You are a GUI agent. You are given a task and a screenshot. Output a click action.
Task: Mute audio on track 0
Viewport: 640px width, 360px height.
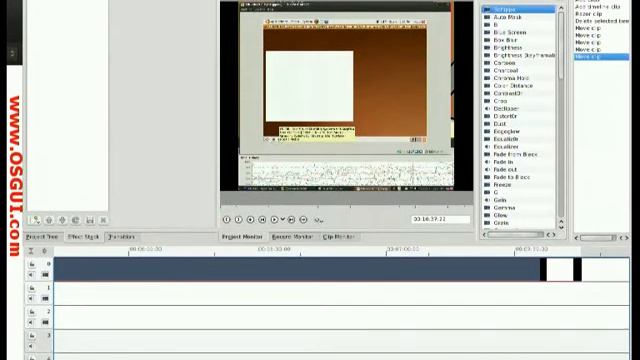click(x=31, y=275)
